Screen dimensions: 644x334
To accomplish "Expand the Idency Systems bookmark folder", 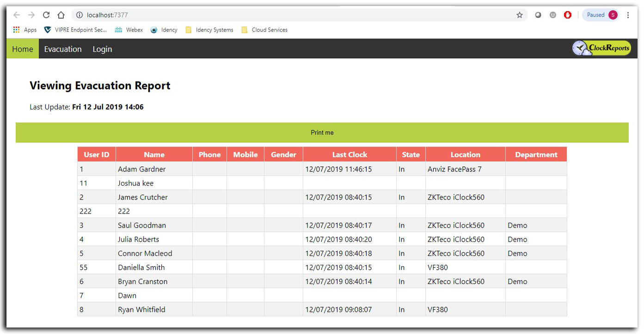I will point(209,30).
